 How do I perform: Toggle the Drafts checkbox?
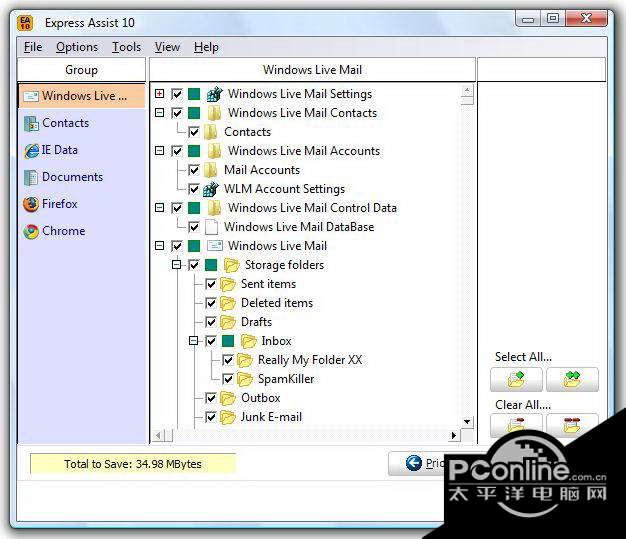click(x=210, y=322)
